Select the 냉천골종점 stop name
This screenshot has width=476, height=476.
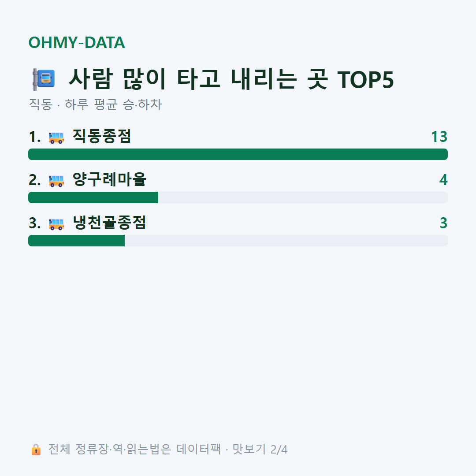tap(109, 223)
